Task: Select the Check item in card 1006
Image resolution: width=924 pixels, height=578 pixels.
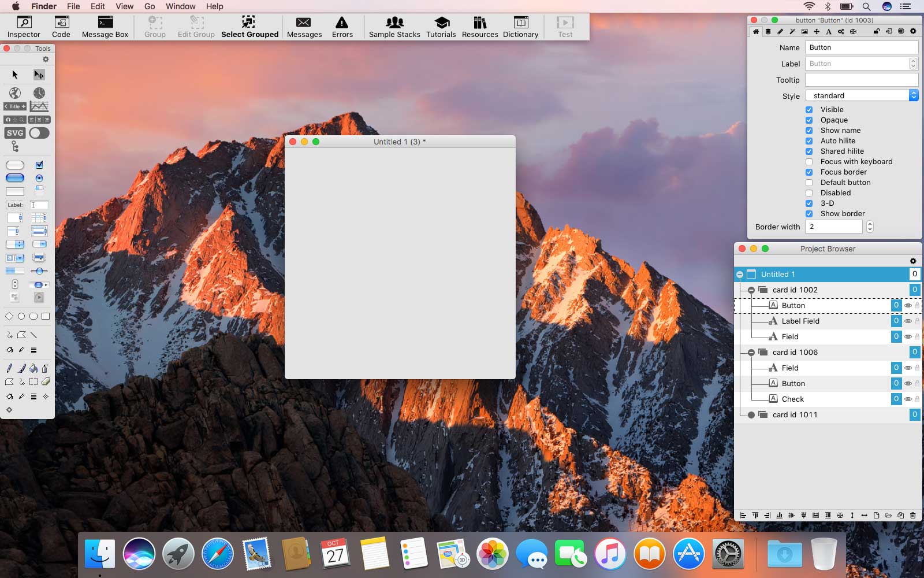Action: 792,399
